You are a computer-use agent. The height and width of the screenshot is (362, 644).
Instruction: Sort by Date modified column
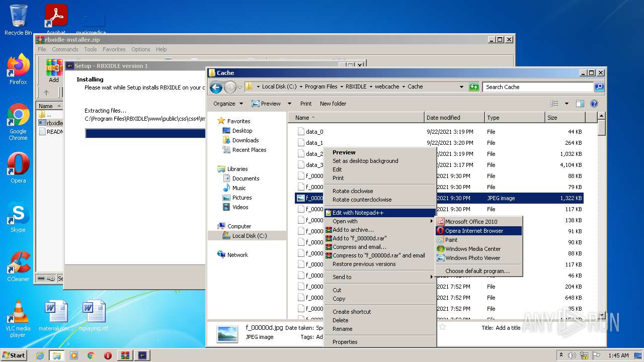[x=454, y=118]
